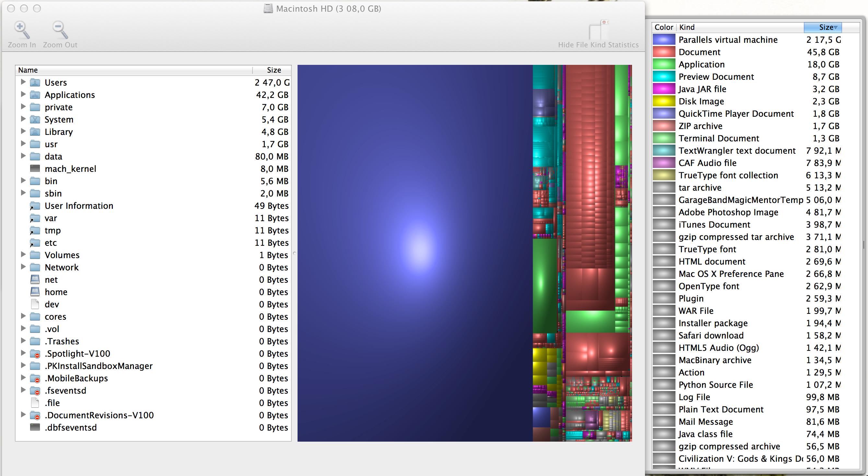The width and height of the screenshot is (868, 476).
Task: Sort file list by Size column header
Action: pyautogui.click(x=272, y=70)
